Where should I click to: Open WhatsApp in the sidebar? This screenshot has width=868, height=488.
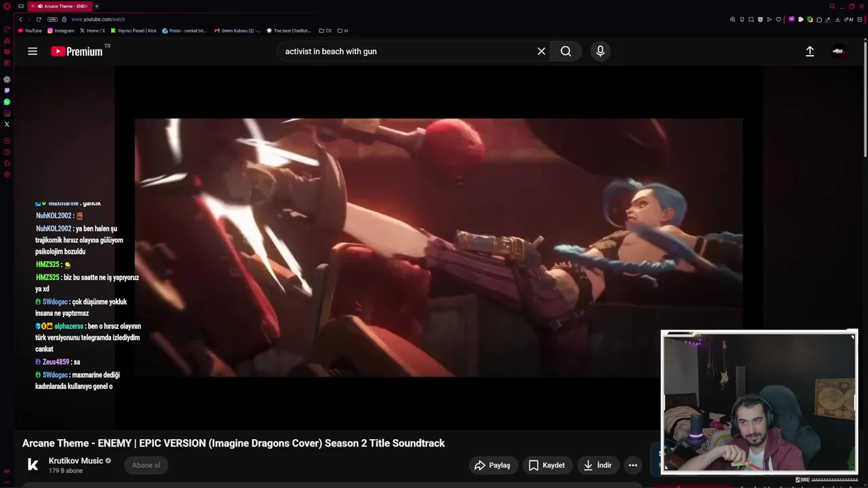[x=7, y=102]
